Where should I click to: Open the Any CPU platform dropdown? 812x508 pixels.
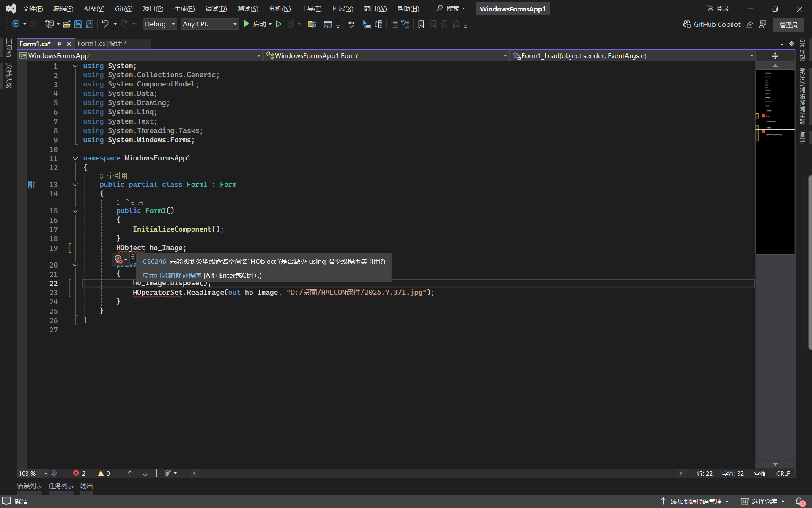click(209, 24)
